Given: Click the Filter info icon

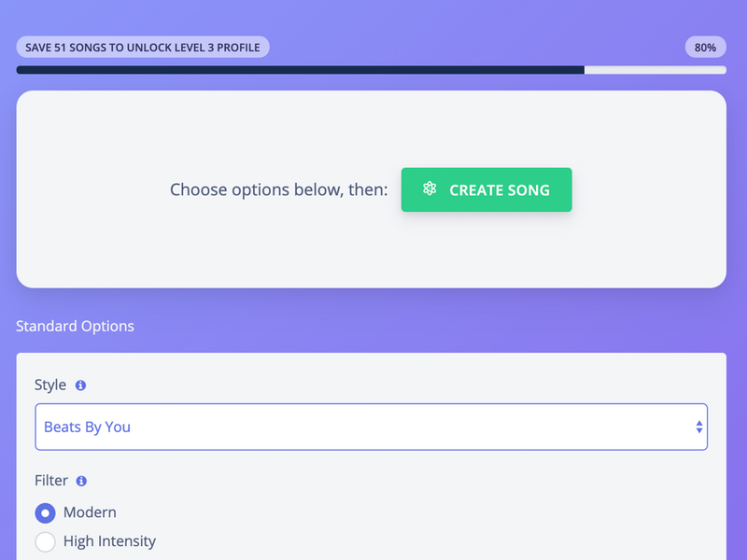Looking at the screenshot, I should (x=81, y=481).
